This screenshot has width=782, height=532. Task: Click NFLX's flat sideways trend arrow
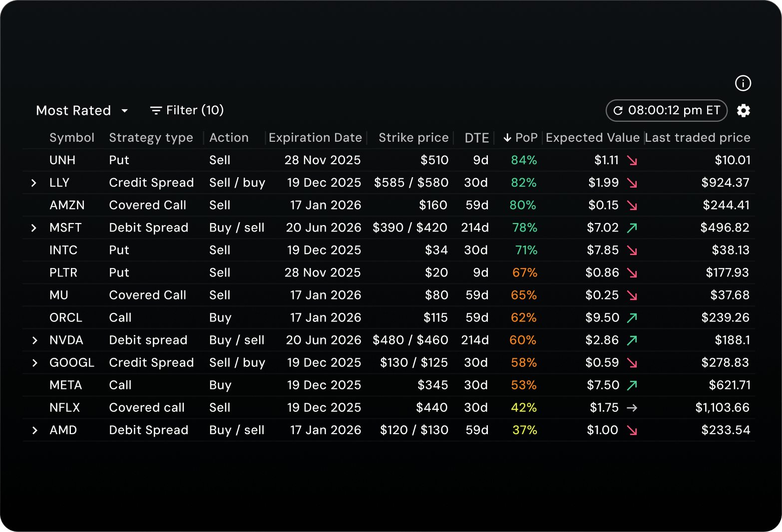633,407
